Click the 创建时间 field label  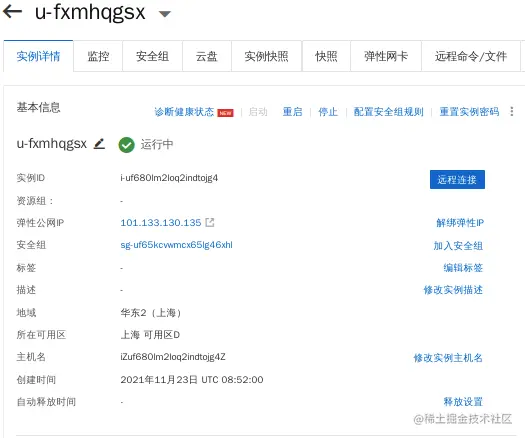36,380
